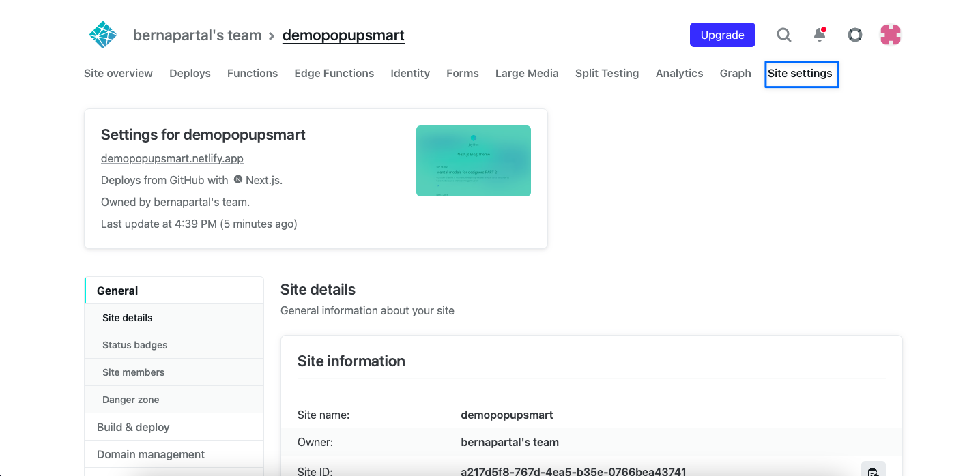The width and height of the screenshot is (980, 476).
Task: Open the notifications bell icon
Action: pyautogui.click(x=820, y=35)
